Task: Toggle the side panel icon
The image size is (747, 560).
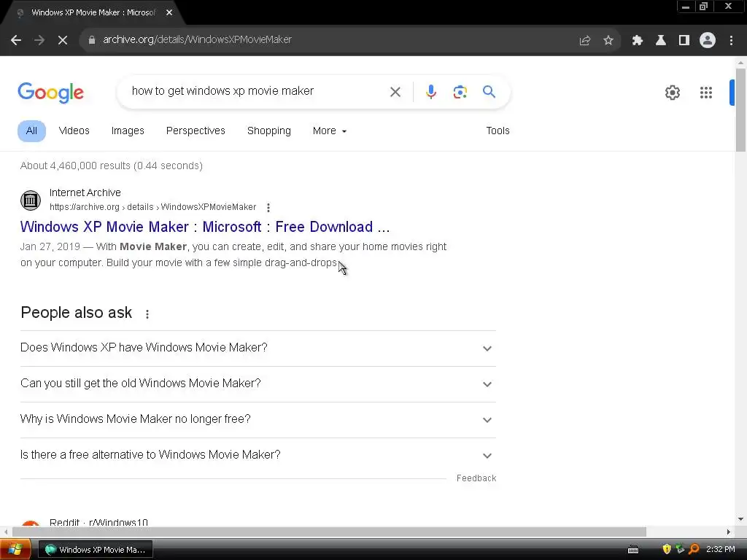Action: [684, 40]
